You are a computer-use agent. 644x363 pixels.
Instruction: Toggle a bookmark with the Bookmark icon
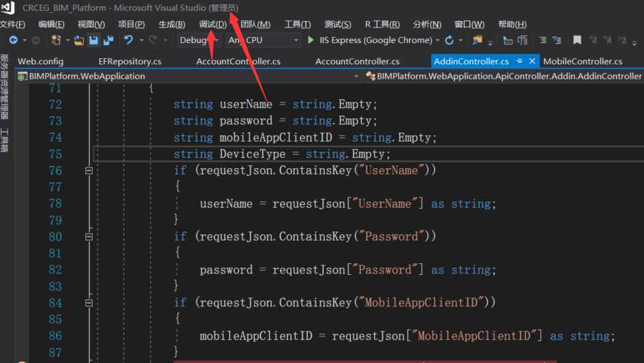tap(577, 40)
